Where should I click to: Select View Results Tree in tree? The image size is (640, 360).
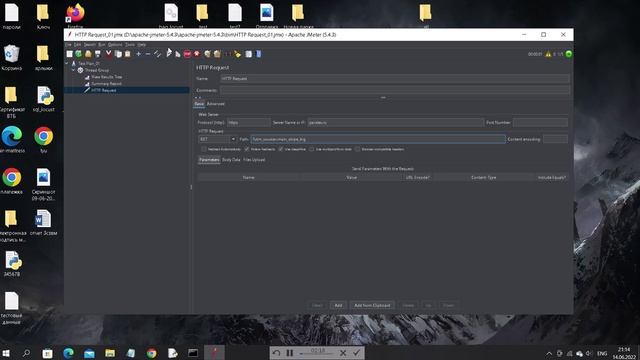[x=107, y=77]
